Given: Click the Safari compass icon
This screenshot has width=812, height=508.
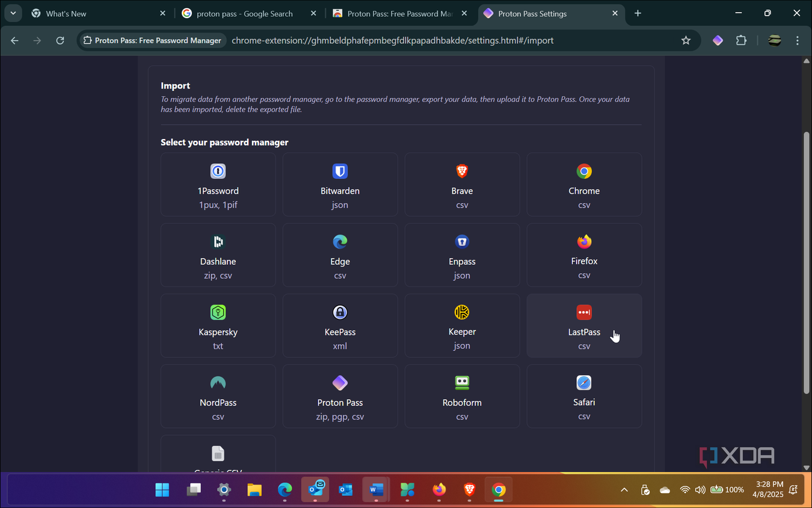Looking at the screenshot, I should [x=584, y=383].
